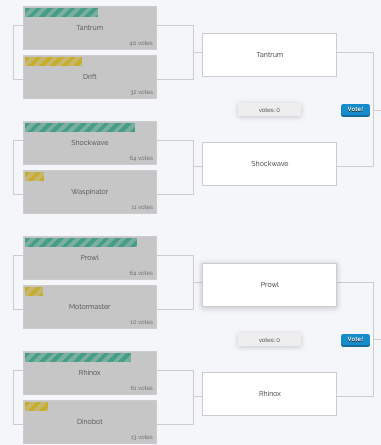Image resolution: width=381 pixels, height=445 pixels.
Task: Open the Motormaster card with 10 votes
Action: [90, 307]
